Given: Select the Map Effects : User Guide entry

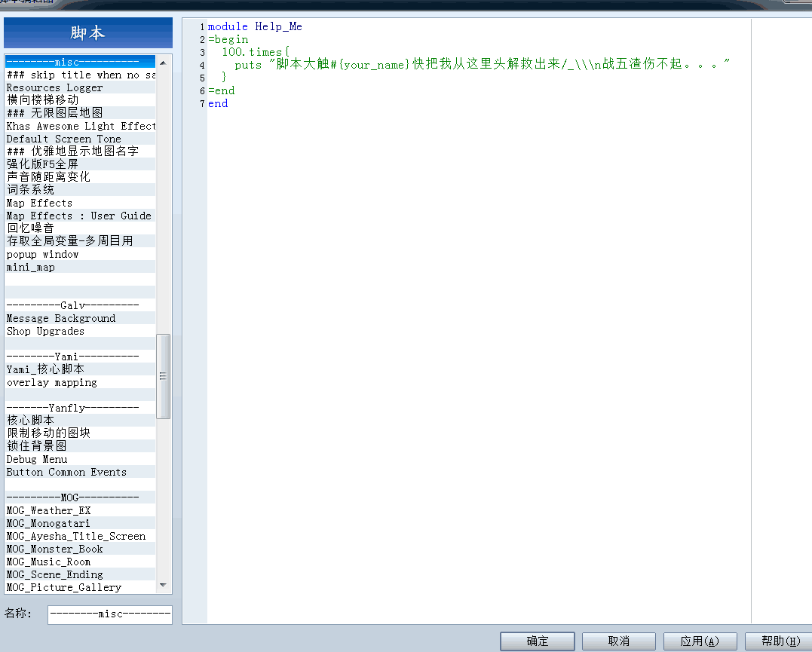Looking at the screenshot, I should 80,216.
